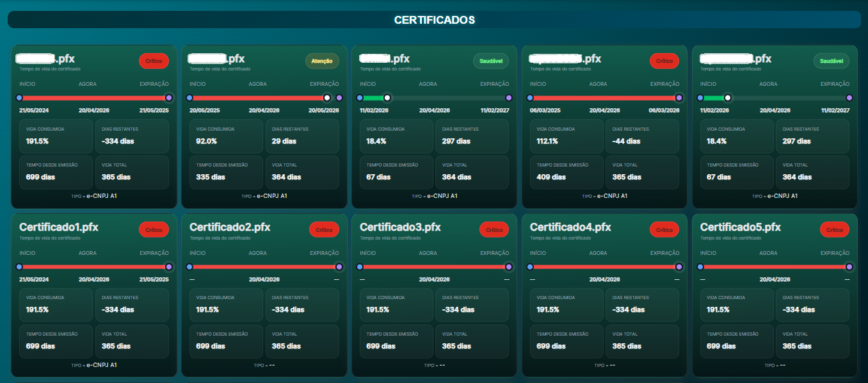This screenshot has width=868, height=383.
Task: Select Crítico badge on Certificado3.pfx card
Action: 494,229
